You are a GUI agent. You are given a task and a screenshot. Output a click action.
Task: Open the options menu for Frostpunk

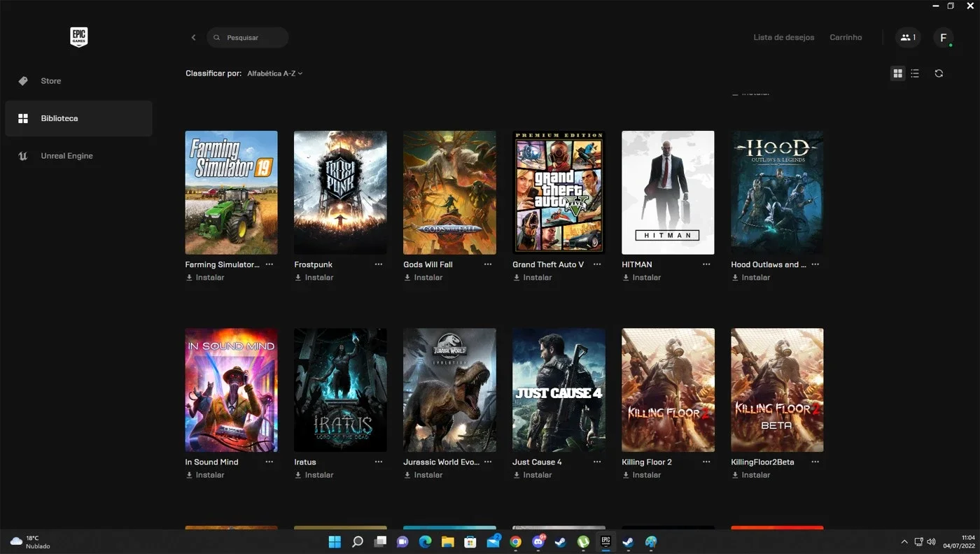pyautogui.click(x=379, y=264)
